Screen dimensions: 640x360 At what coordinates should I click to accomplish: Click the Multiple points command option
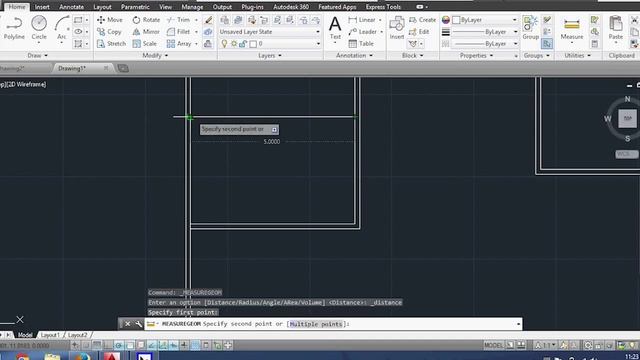coord(316,324)
